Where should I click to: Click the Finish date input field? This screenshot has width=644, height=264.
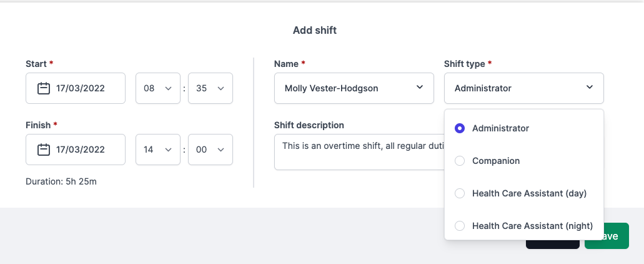click(x=80, y=150)
